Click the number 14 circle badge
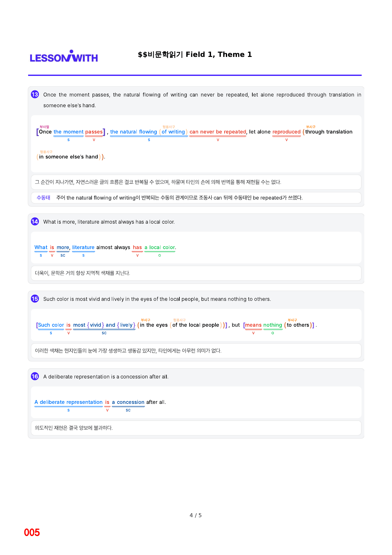The image size is (392, 555). (35, 222)
